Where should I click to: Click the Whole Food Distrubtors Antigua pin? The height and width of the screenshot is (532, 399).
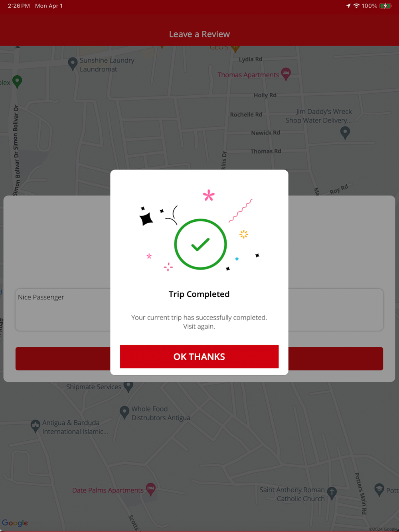(124, 412)
